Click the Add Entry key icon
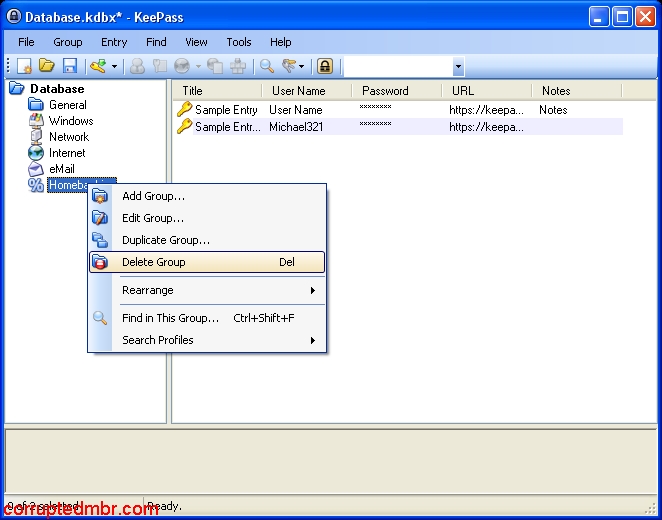 [x=98, y=66]
